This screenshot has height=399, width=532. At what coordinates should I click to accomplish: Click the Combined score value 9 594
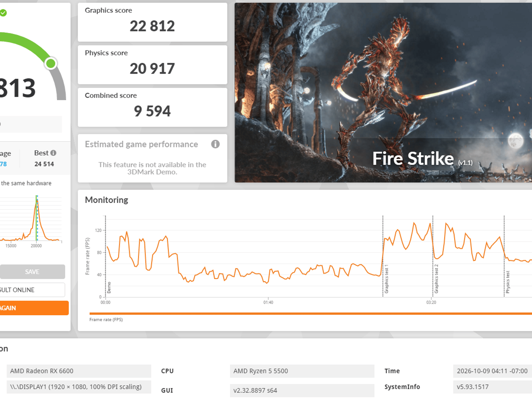pos(152,111)
